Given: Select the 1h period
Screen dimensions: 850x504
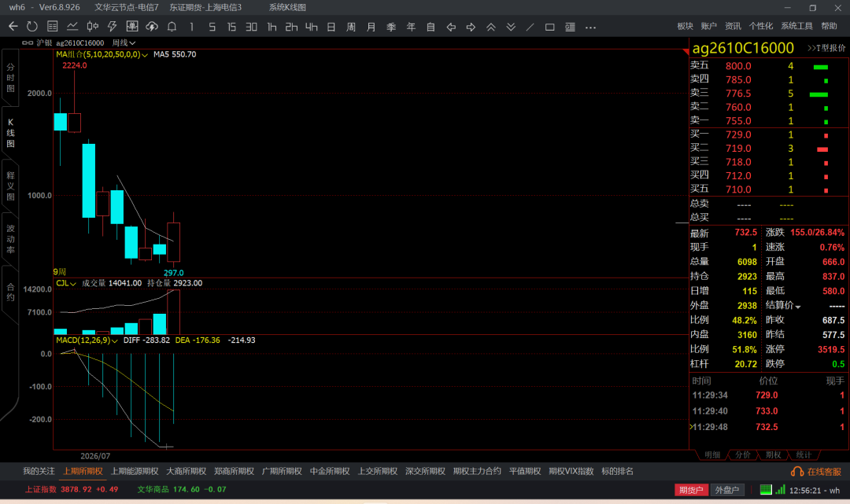Looking at the screenshot, I should (x=272, y=27).
